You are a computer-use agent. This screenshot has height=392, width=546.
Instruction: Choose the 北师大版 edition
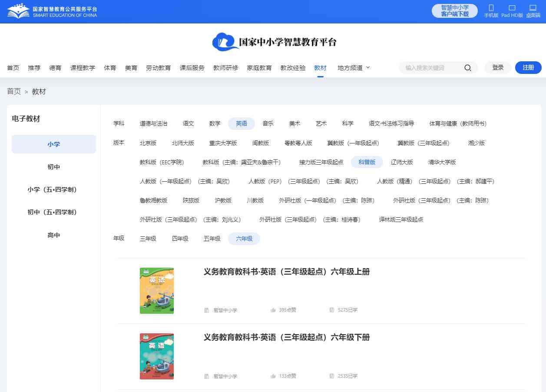click(x=183, y=143)
